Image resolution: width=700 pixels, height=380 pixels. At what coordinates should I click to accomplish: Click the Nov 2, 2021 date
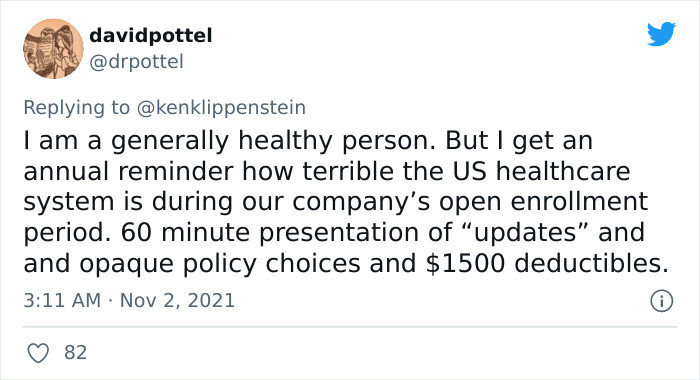point(177,301)
